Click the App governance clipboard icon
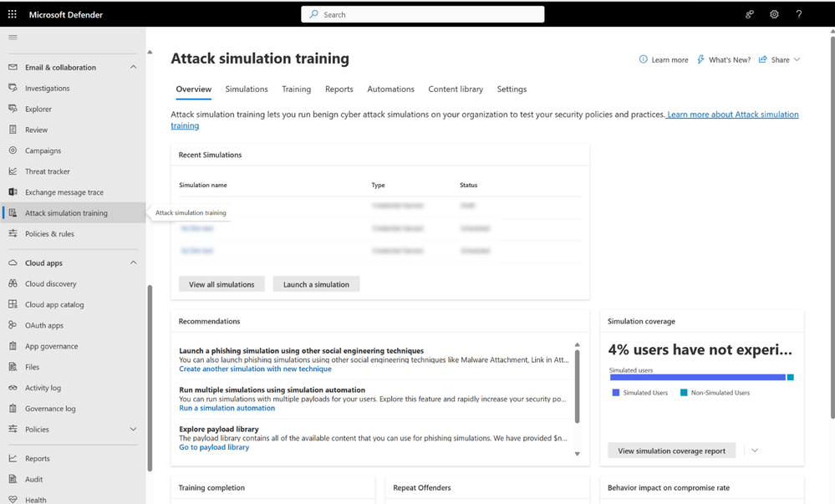The height and width of the screenshot is (504, 835). pos(13,346)
